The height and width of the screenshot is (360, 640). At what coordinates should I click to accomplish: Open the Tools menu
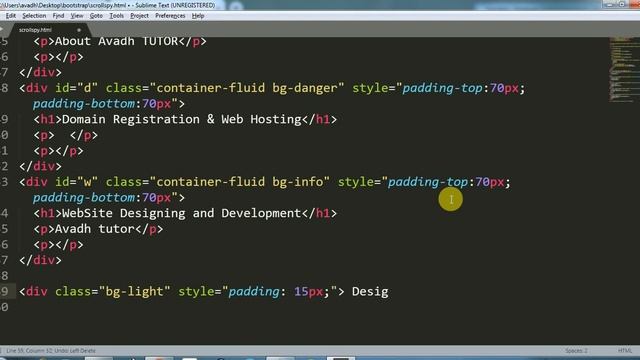pyautogui.click(x=117, y=16)
